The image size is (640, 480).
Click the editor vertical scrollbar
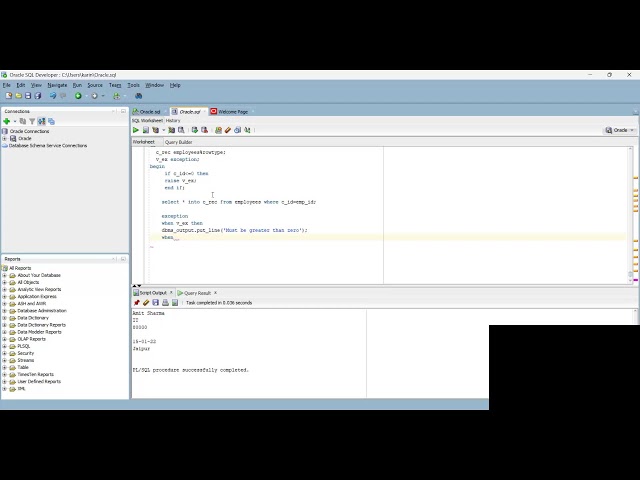[x=630, y=215]
